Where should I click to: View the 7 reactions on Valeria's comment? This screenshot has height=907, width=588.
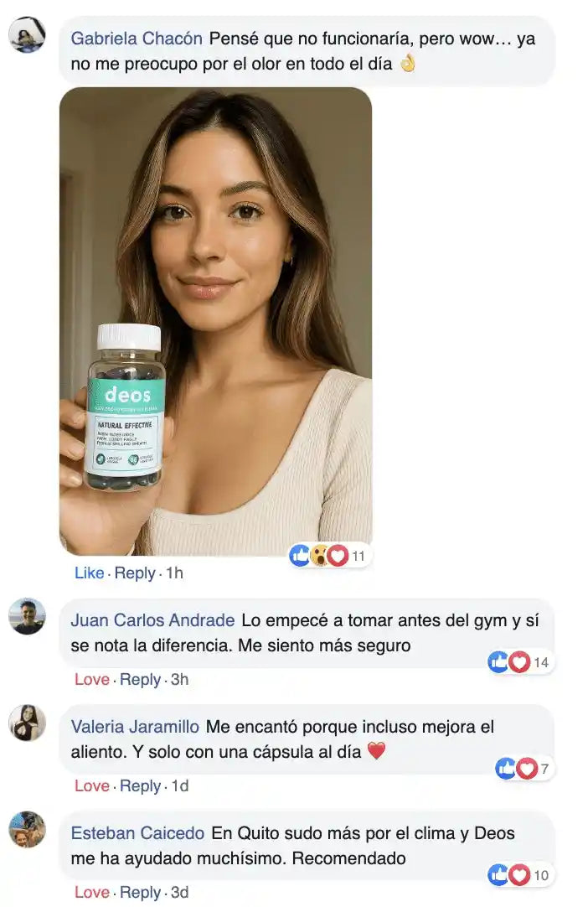point(524,768)
